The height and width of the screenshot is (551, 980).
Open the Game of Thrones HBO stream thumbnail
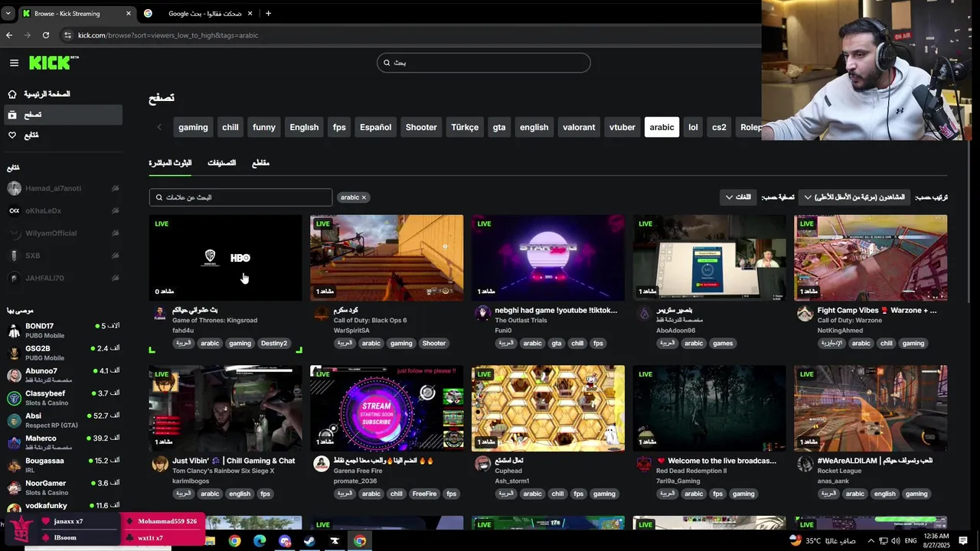tap(226, 257)
